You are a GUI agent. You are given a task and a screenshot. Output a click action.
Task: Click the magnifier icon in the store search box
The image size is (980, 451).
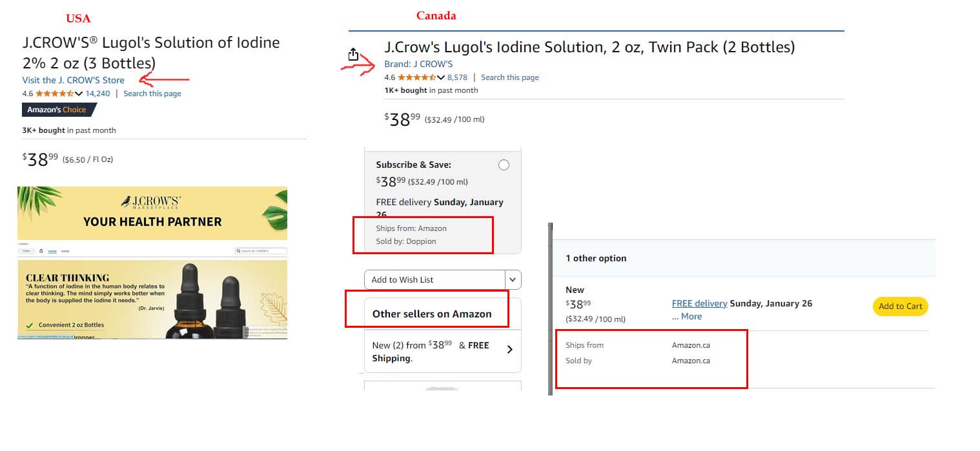[238, 250]
